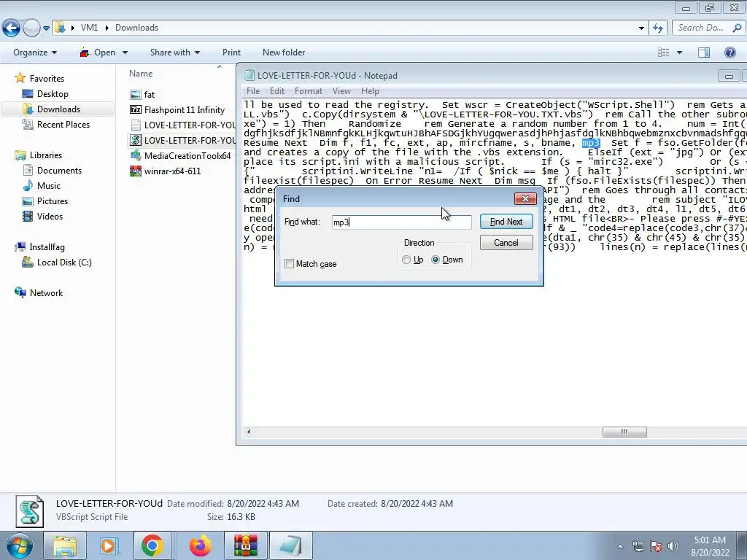747x560 pixels.
Task: Close the Find dialog with the red X
Action: [x=525, y=198]
